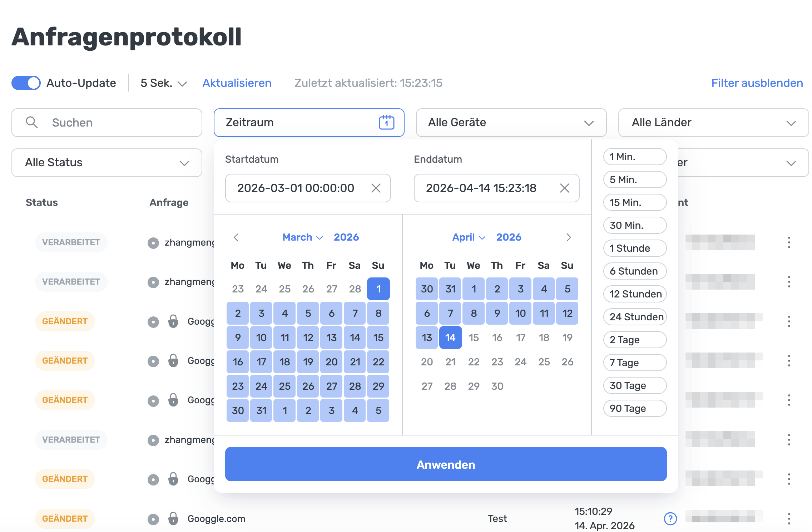This screenshot has height=532, width=812.
Task: Select the 90 Tage preset range
Action: point(634,408)
